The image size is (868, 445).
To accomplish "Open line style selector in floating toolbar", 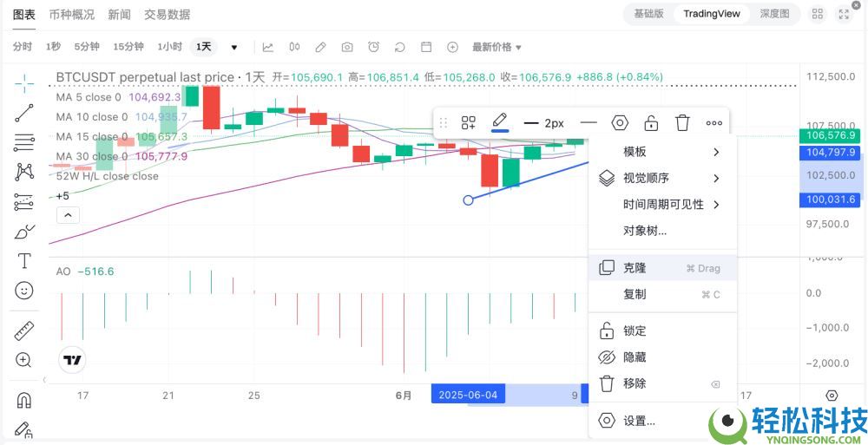I will 589,123.
